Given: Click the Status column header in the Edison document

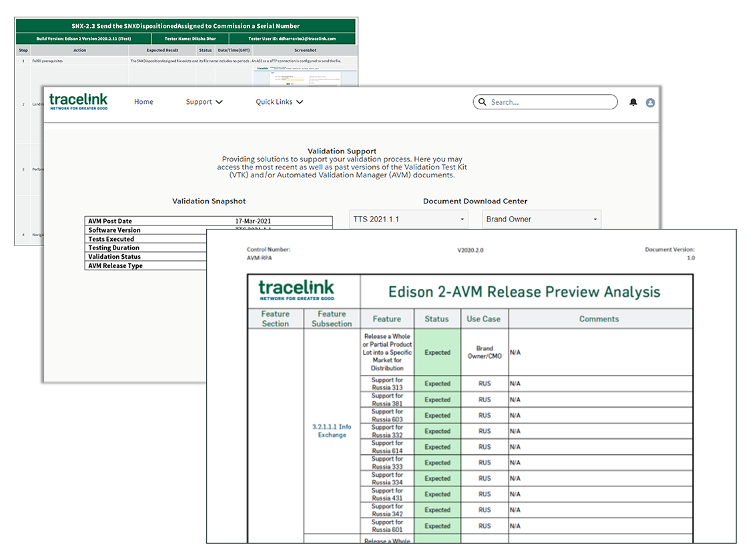Looking at the screenshot, I should pos(437,319).
